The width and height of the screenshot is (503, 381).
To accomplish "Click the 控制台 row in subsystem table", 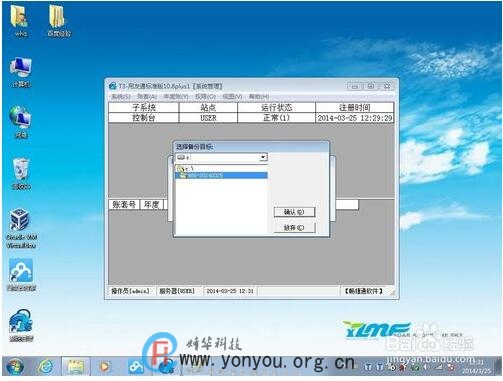I will tap(251, 118).
